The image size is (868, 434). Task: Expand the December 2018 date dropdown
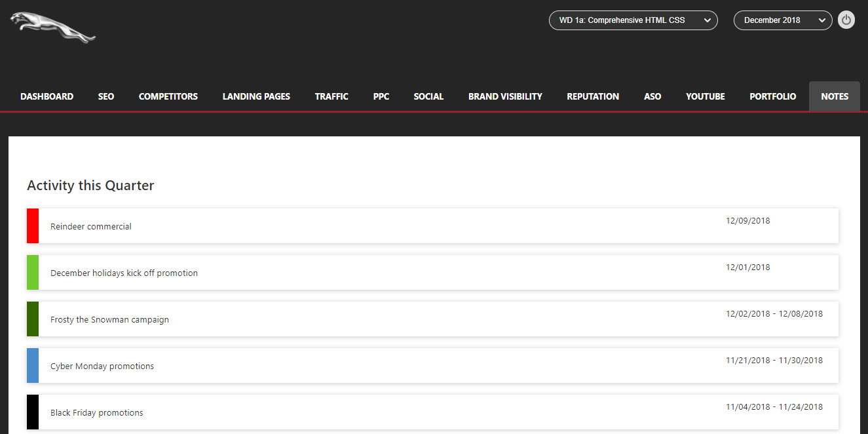click(x=782, y=20)
